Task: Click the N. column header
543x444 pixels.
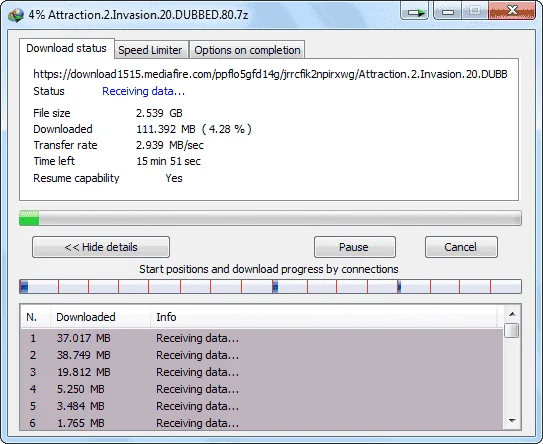Action: tap(35, 317)
